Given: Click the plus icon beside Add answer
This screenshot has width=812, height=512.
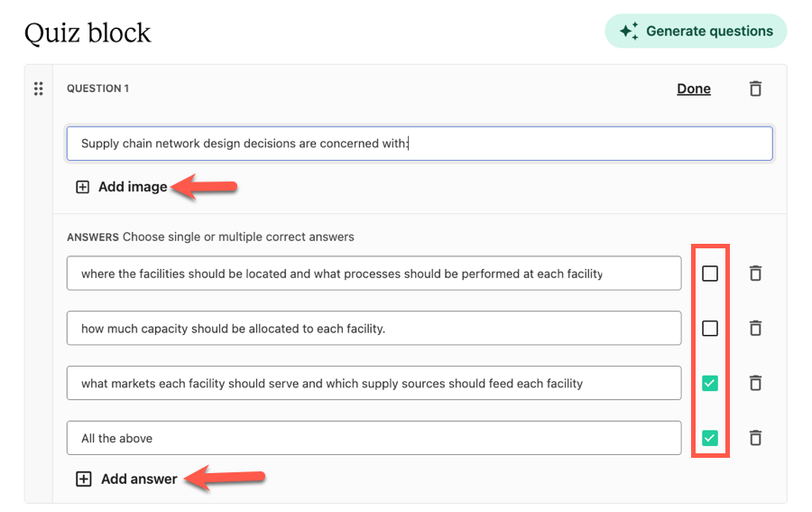Looking at the screenshot, I should [83, 479].
